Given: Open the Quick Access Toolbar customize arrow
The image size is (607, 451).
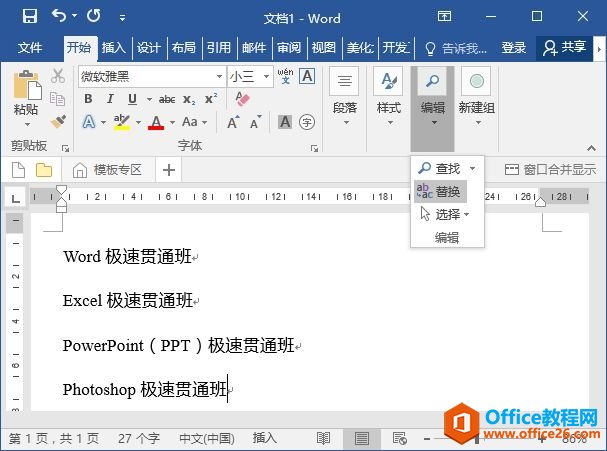Looking at the screenshot, I should (122, 17).
